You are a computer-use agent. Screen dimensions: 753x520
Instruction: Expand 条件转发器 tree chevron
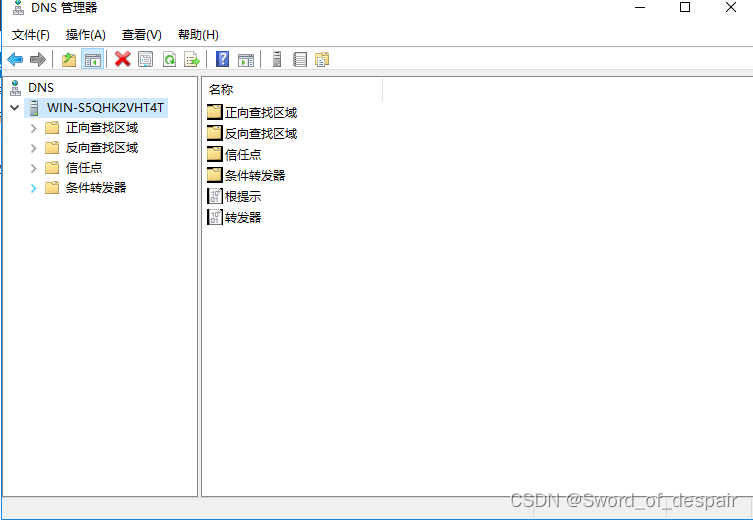(33, 188)
